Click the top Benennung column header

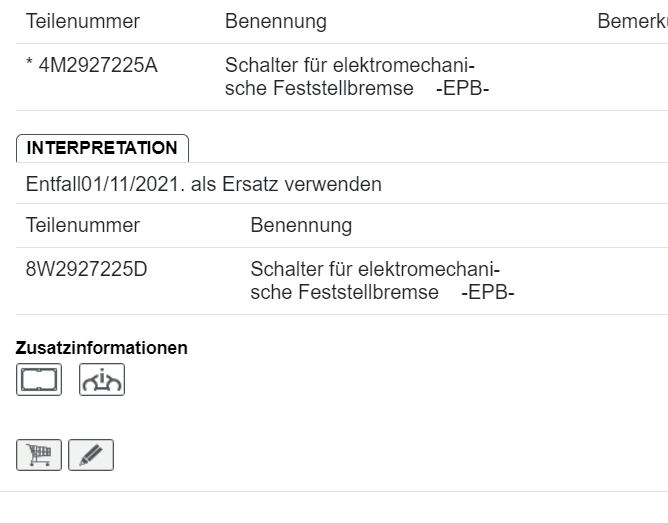tap(275, 21)
